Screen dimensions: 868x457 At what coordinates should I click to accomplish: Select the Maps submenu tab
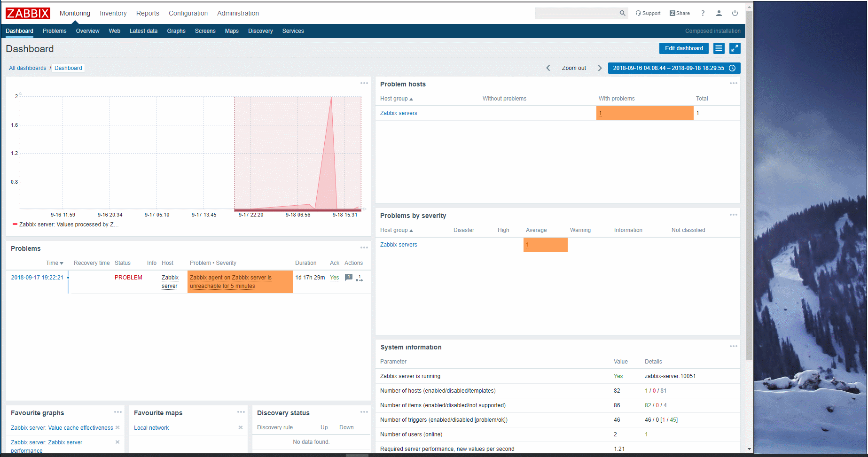click(x=232, y=31)
